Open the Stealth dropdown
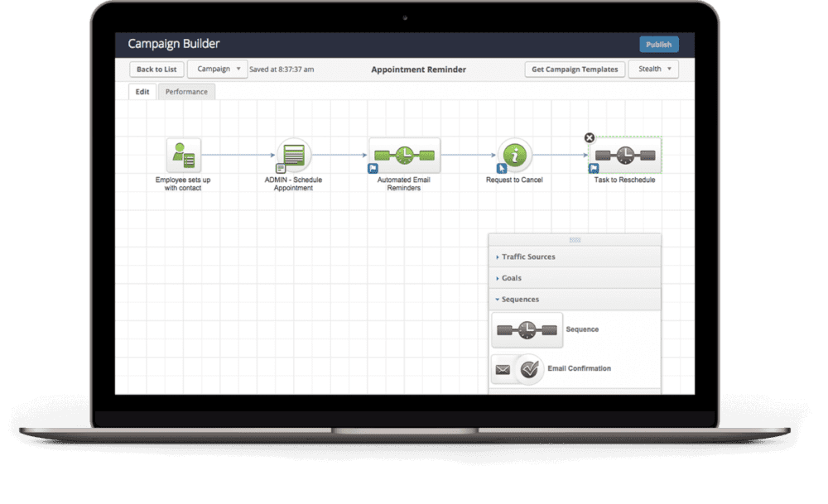The width and height of the screenshot is (828, 504). [x=653, y=70]
